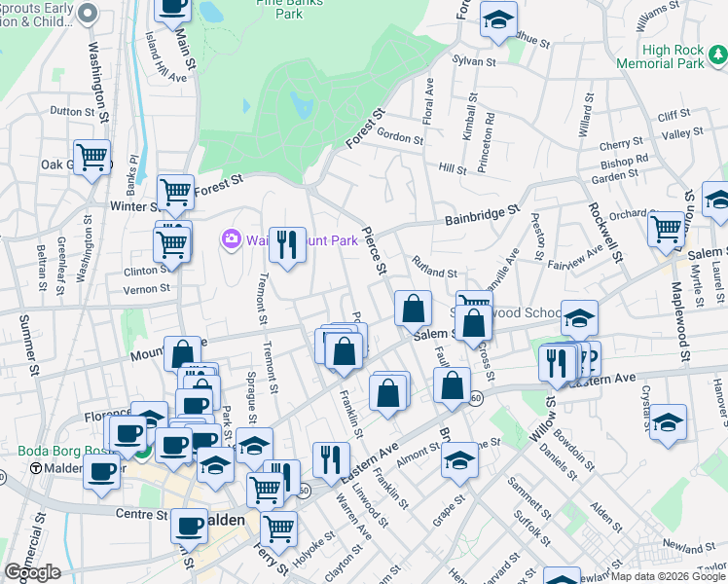Select the coffee marker on Centre St
728x584 pixels.
[x=189, y=528]
